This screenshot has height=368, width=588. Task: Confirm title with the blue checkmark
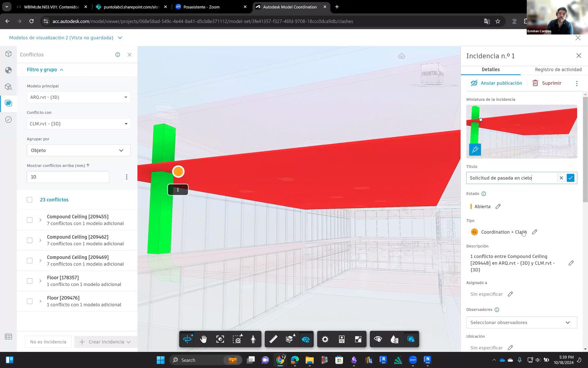coord(571,178)
